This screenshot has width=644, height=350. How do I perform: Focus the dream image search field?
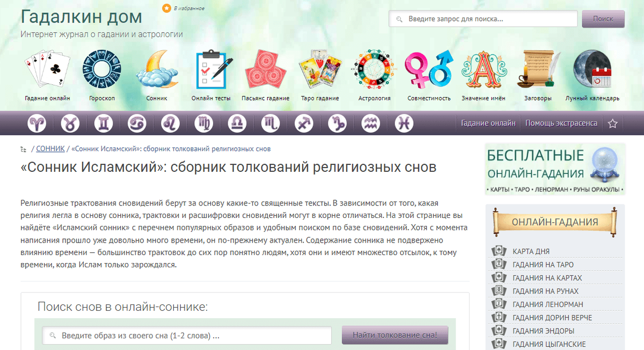coord(187,336)
